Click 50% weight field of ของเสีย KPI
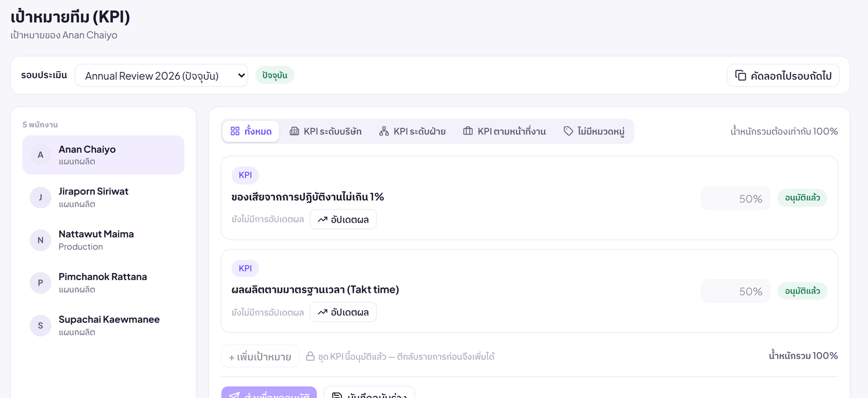 [x=735, y=198]
